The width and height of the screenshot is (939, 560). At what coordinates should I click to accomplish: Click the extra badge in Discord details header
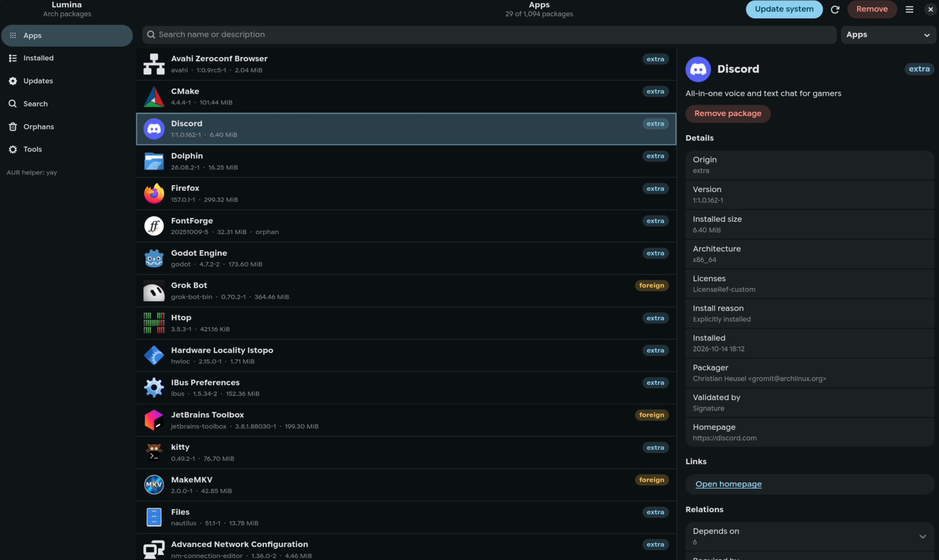919,69
